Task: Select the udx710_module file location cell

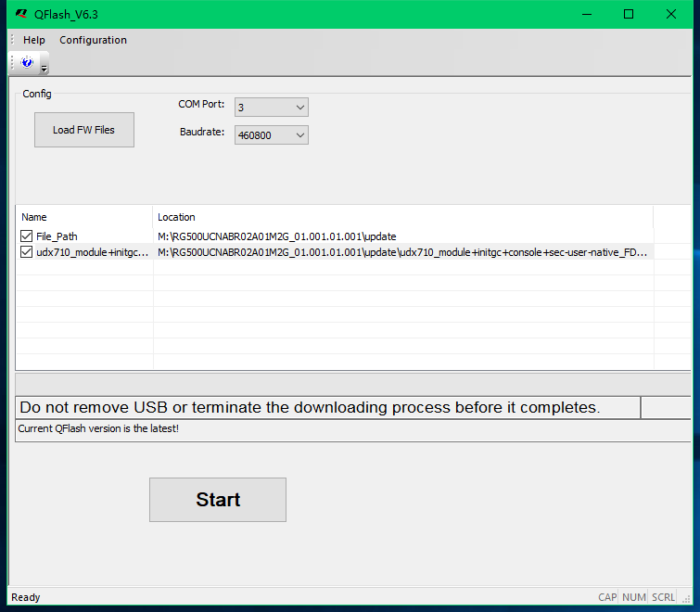Action: point(403,252)
